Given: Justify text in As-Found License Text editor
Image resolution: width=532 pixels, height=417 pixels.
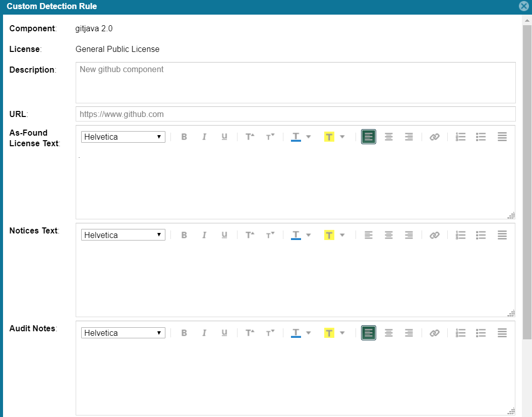Looking at the screenshot, I should point(502,137).
